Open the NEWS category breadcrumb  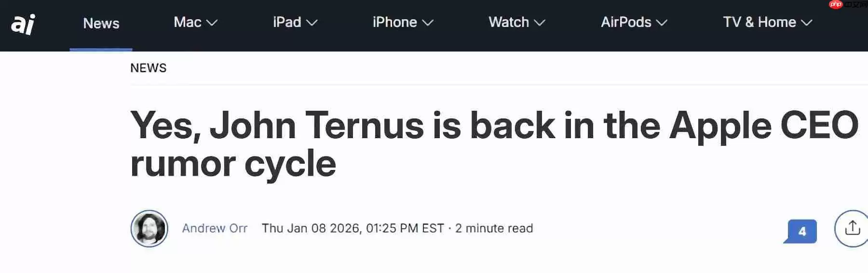coord(148,68)
